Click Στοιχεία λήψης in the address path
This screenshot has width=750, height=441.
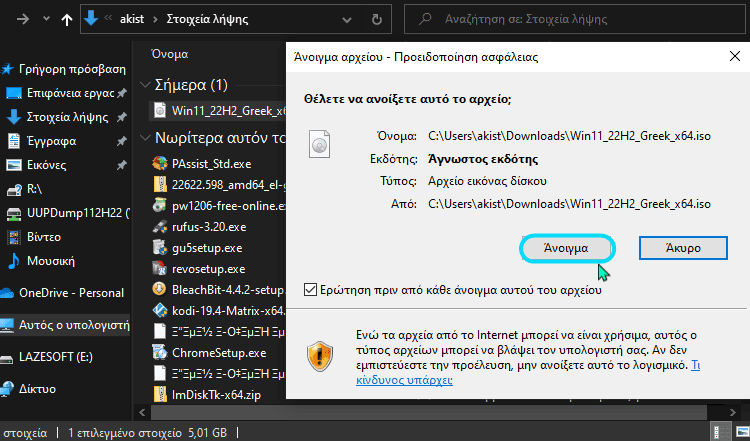click(x=207, y=19)
